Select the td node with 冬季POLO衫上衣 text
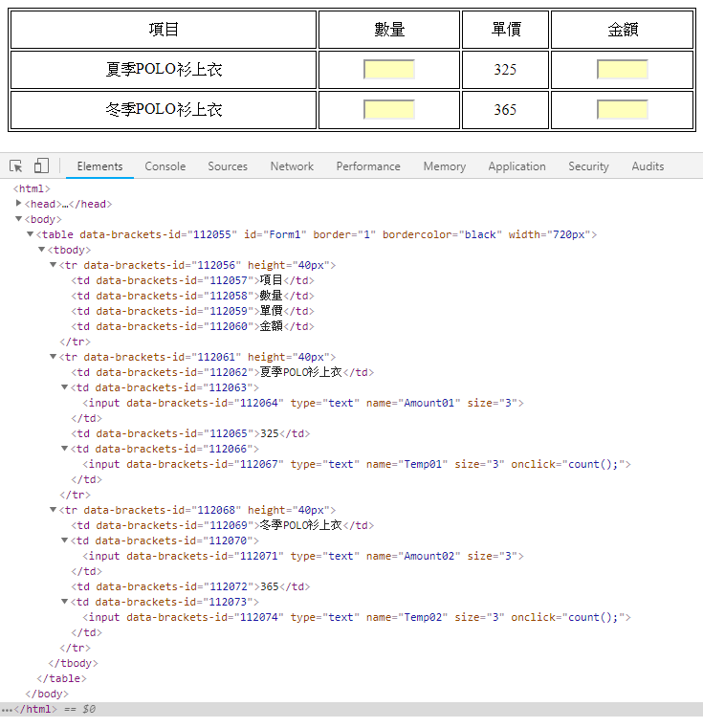The image size is (703, 728). click(x=223, y=525)
